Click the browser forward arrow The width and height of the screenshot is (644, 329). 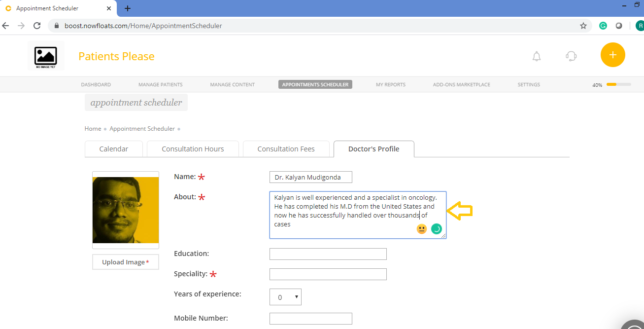pos(21,26)
